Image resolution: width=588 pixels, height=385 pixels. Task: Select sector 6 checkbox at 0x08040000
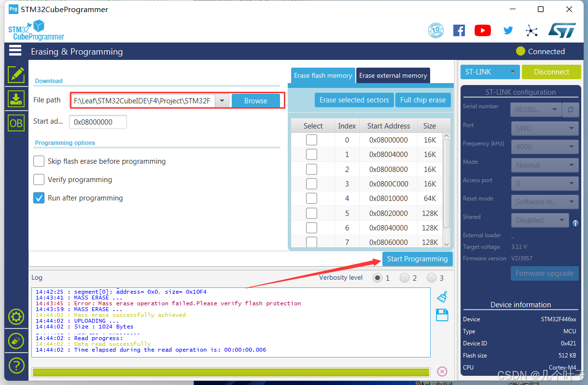pyautogui.click(x=312, y=228)
